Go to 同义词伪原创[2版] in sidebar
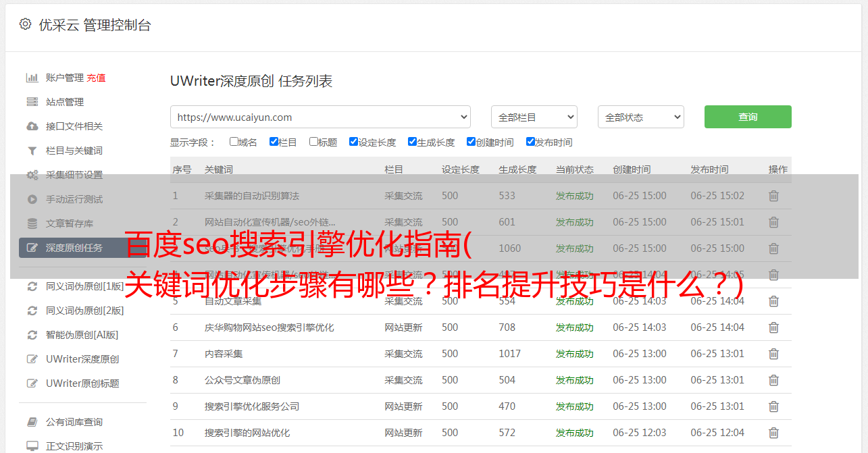 84,311
